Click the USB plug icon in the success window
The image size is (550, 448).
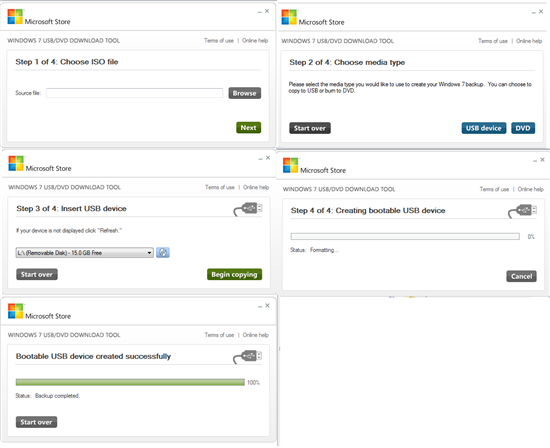pyautogui.click(x=247, y=357)
